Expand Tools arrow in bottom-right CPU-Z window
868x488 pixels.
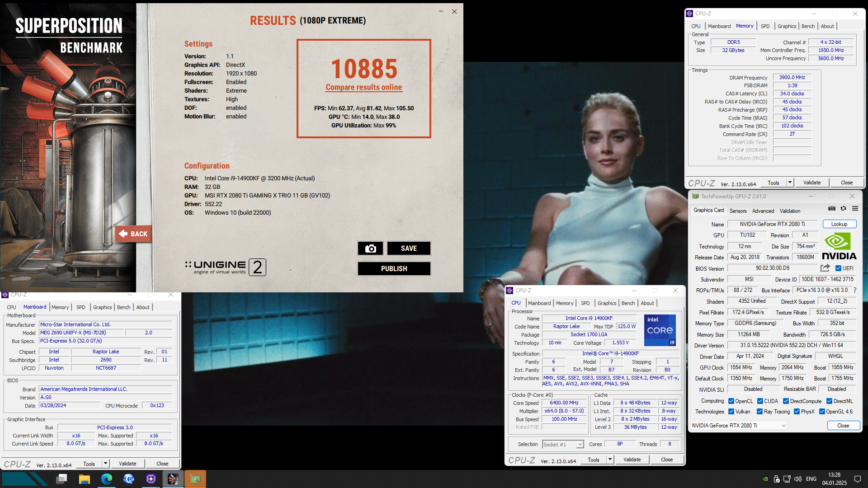coord(609,460)
